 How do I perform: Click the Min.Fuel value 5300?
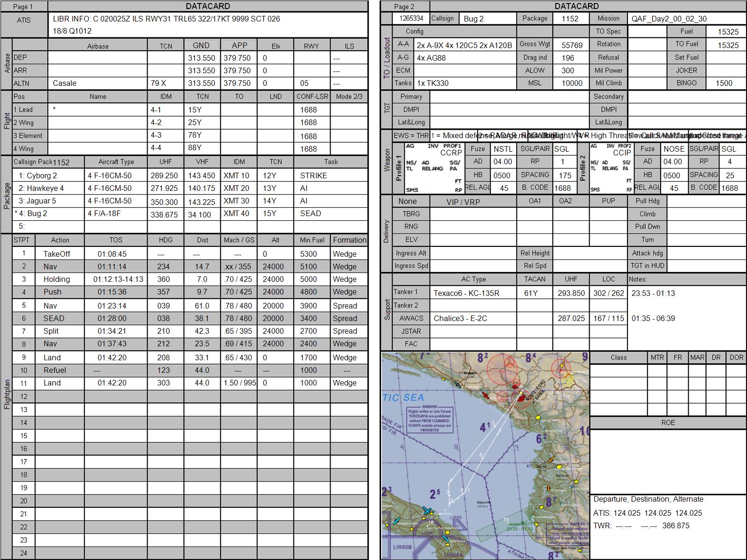(x=308, y=254)
